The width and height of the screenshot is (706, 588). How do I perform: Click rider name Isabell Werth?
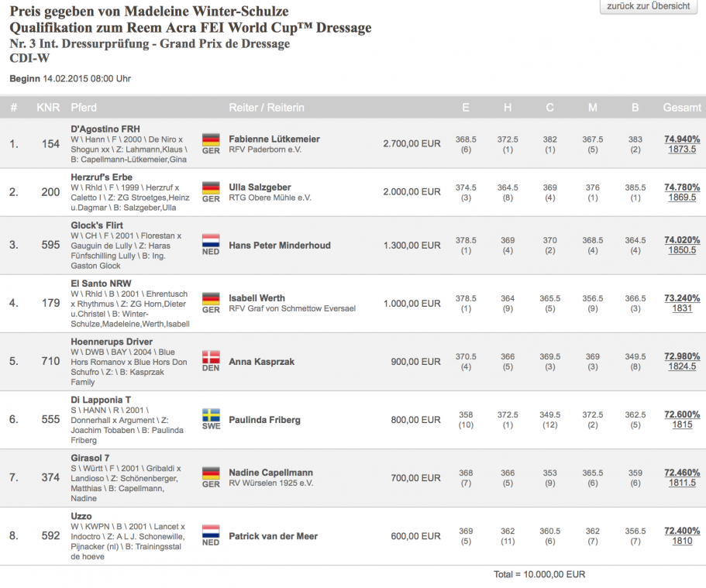point(257,297)
